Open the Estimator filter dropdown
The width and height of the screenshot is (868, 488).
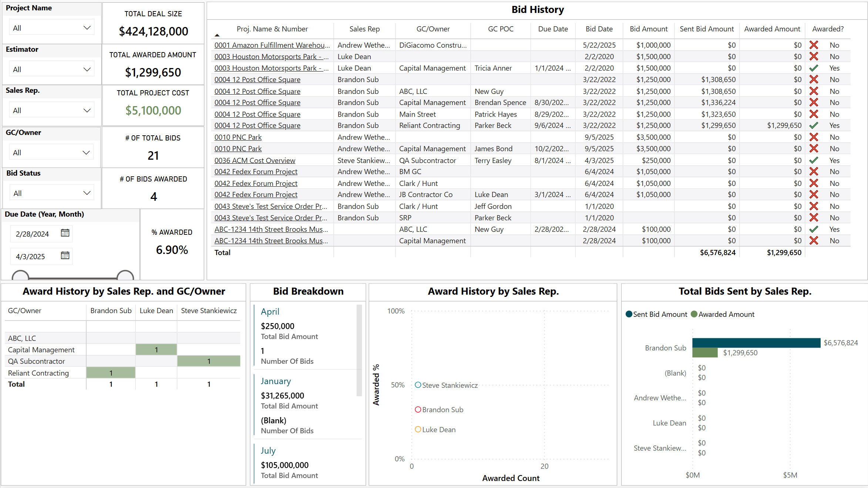coord(87,70)
